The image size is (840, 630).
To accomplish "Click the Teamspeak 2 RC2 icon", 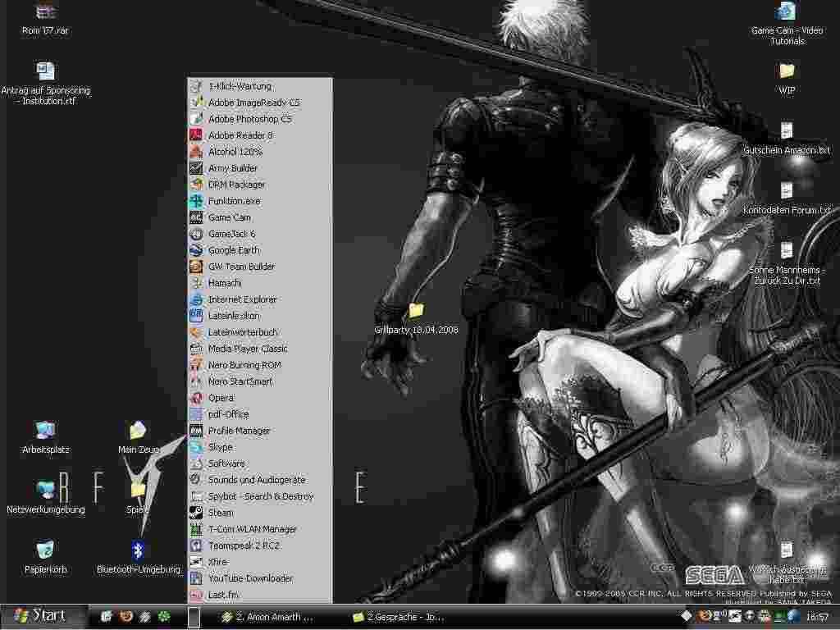I will (196, 546).
